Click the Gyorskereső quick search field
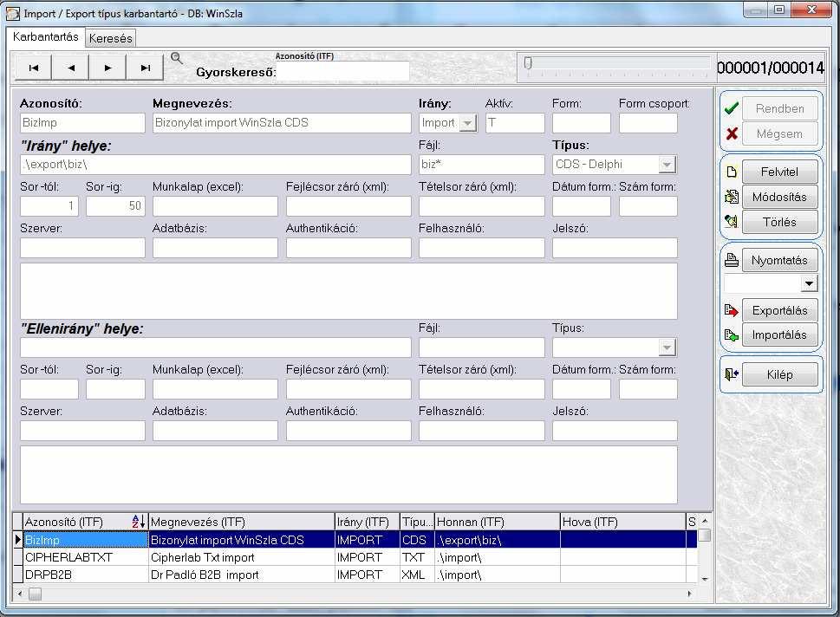 click(343, 72)
